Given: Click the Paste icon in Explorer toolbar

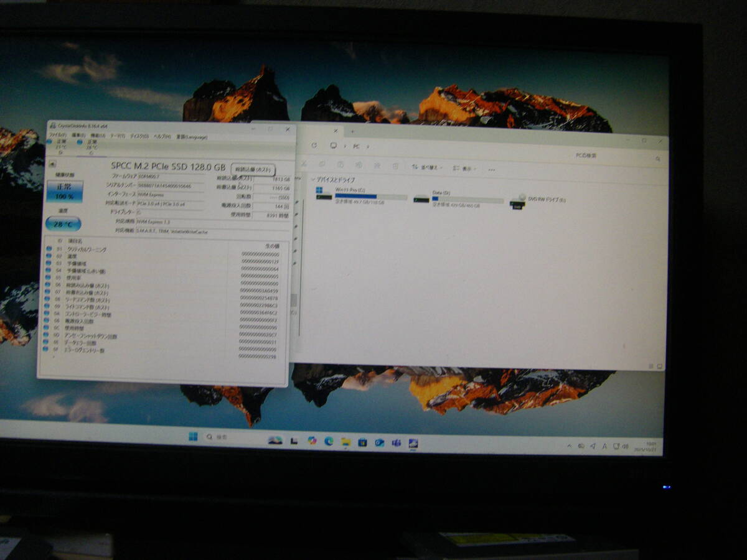Looking at the screenshot, I should click(340, 165).
